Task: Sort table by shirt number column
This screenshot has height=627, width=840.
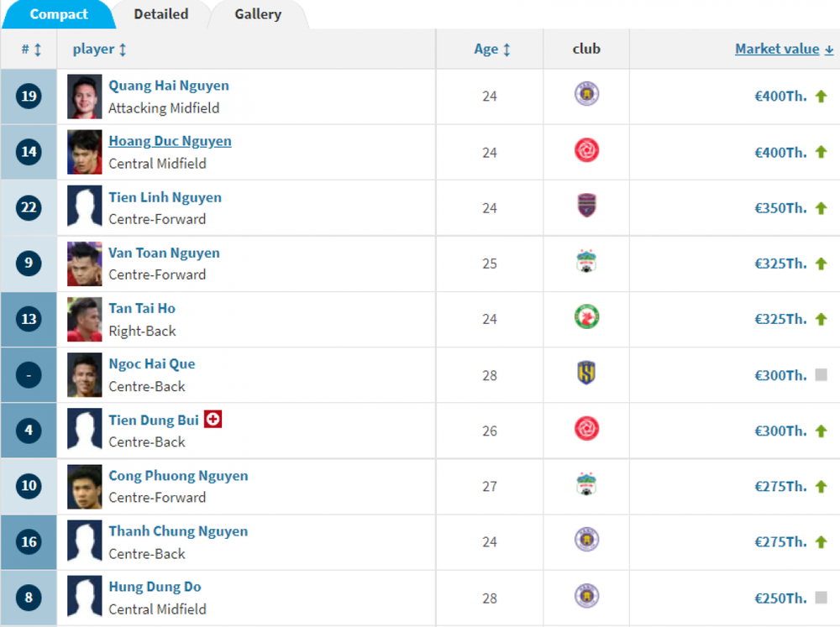Action: [30, 50]
